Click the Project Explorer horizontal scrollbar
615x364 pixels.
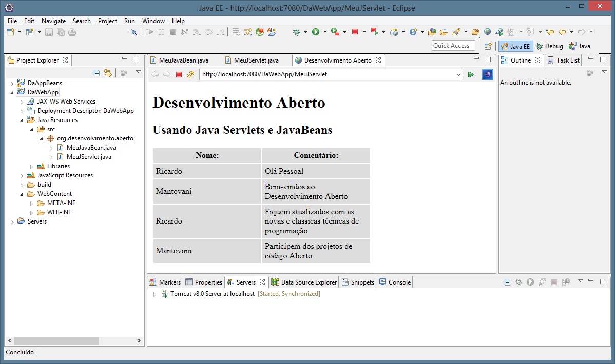pos(56,341)
